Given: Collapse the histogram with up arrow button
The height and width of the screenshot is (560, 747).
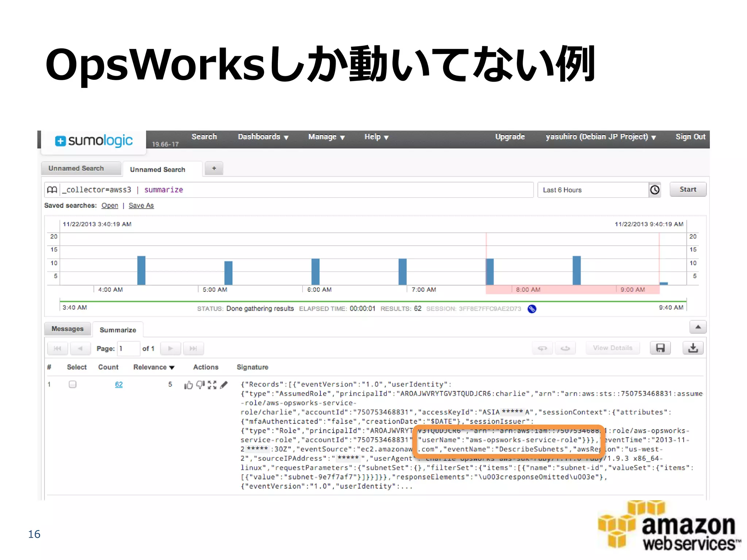Looking at the screenshot, I should [x=698, y=327].
